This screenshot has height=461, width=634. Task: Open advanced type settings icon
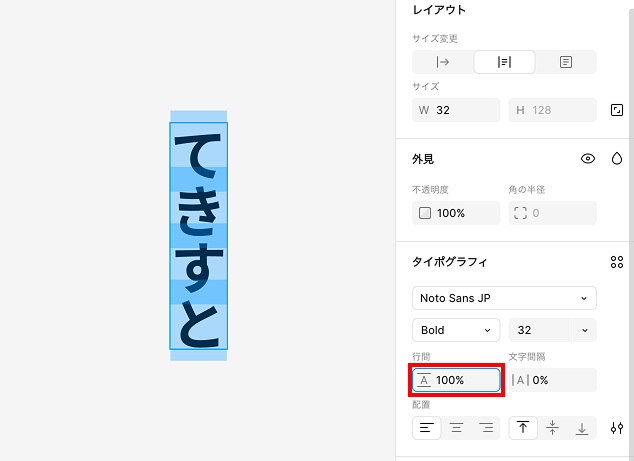click(617, 428)
